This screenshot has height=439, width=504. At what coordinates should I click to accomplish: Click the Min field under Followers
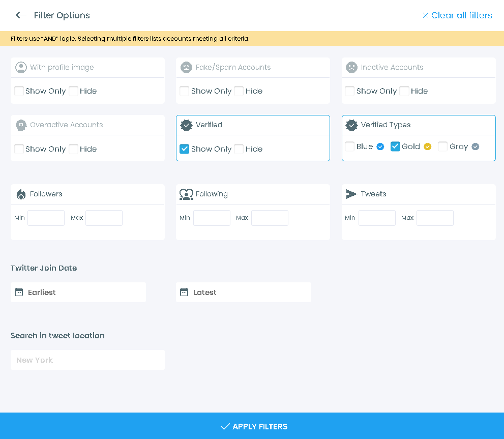(x=46, y=218)
